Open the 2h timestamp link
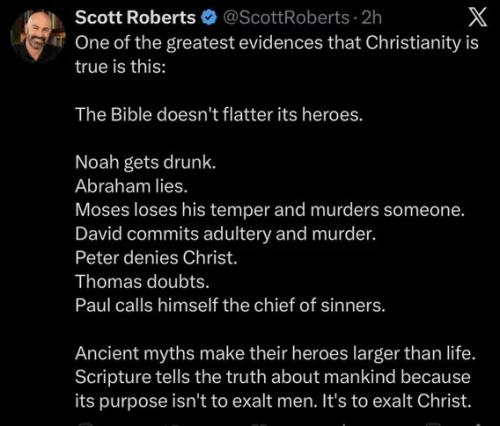 (371, 18)
